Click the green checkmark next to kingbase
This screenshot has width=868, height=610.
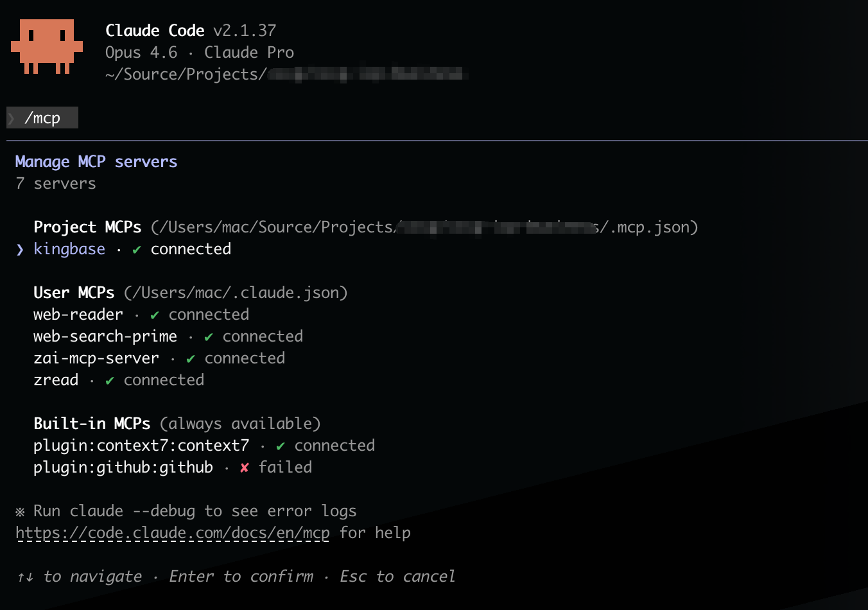pyautogui.click(x=136, y=250)
